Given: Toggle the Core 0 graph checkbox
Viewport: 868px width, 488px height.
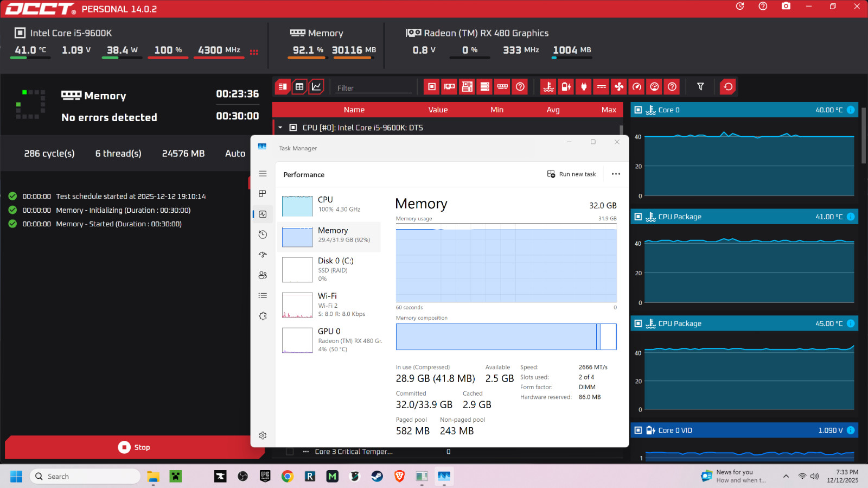Looking at the screenshot, I should [x=638, y=110].
